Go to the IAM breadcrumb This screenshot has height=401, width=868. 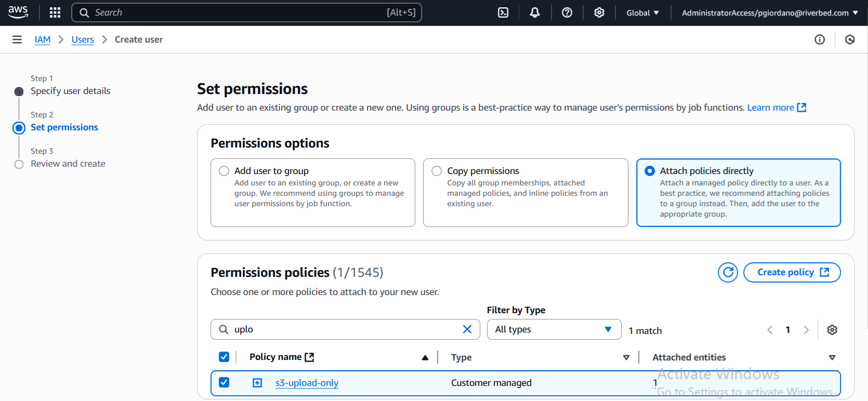coord(43,39)
